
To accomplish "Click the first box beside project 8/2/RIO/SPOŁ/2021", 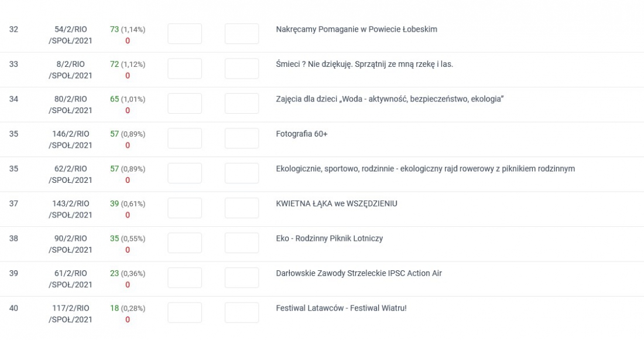I will [184, 69].
